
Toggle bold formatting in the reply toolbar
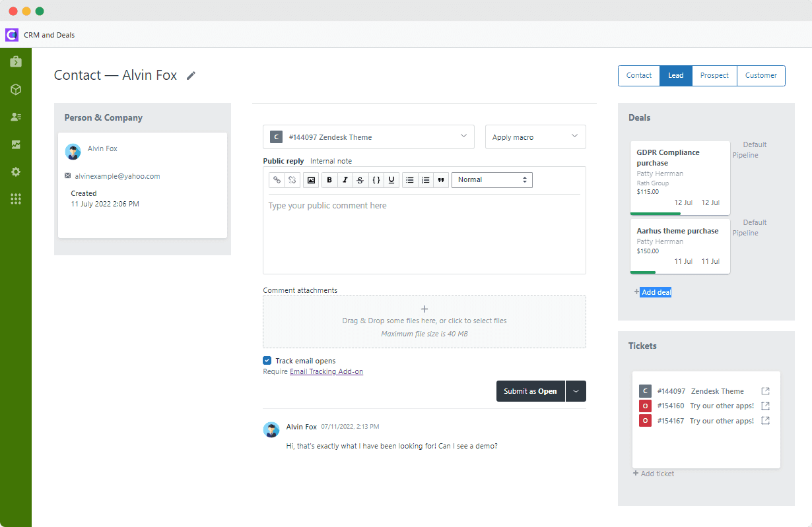329,179
